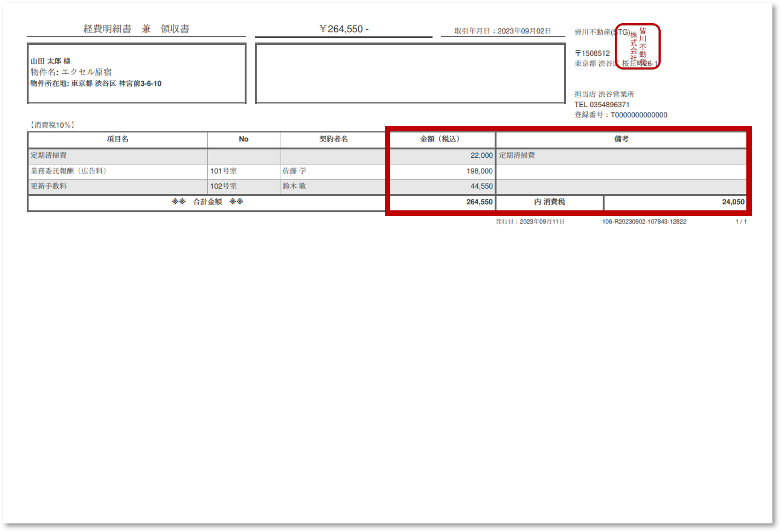Click the 佐藤 学 contractor cell
781x532 pixels.
[x=294, y=171]
